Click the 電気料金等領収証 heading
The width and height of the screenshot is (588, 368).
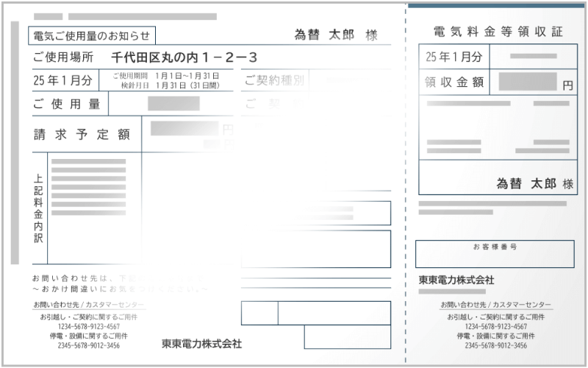(498, 32)
